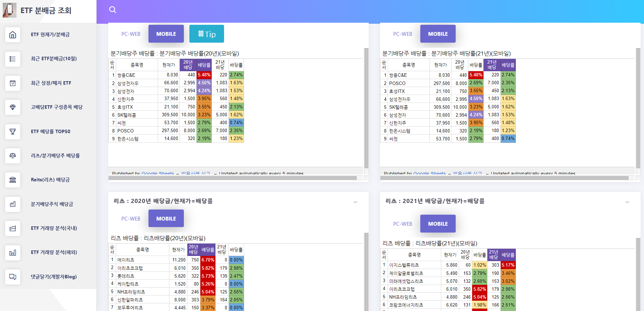644x311 pixels.
Task: Collapse the 리츠 2020년 배당금 panel
Action: click(x=355, y=202)
